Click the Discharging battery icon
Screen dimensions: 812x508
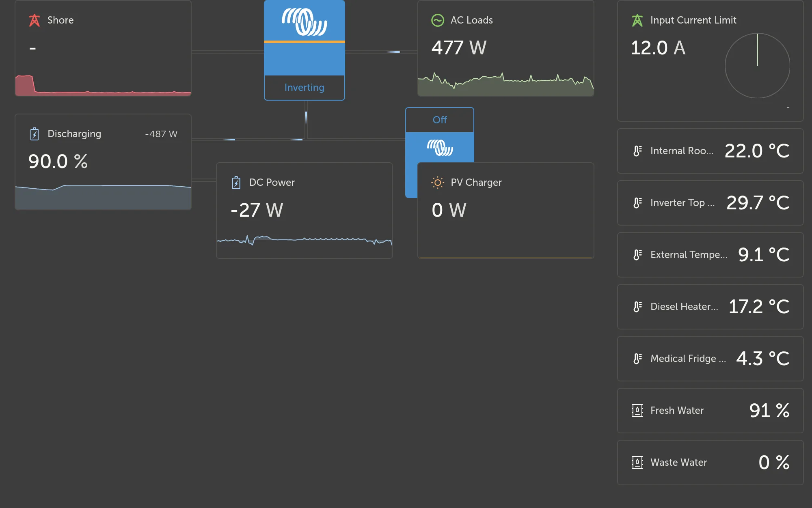pyautogui.click(x=35, y=134)
